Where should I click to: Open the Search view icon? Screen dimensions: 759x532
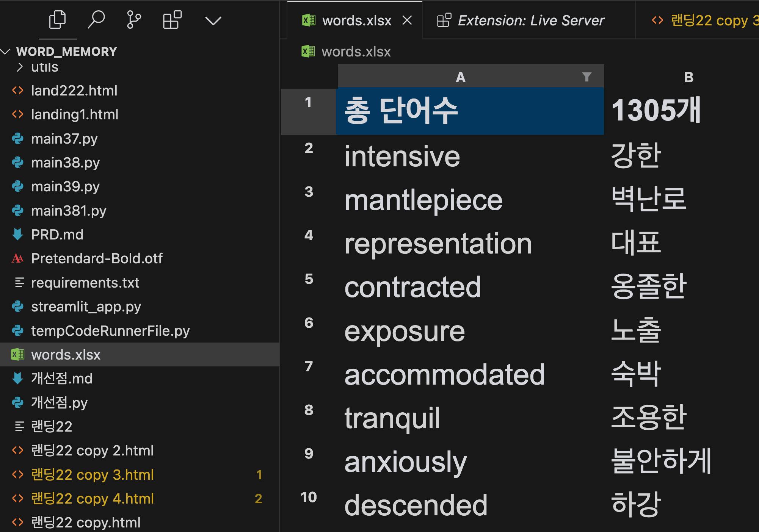coord(96,20)
